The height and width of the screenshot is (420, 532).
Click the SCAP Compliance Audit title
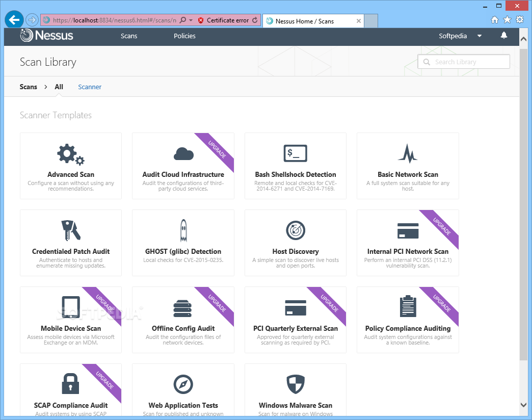click(70, 405)
